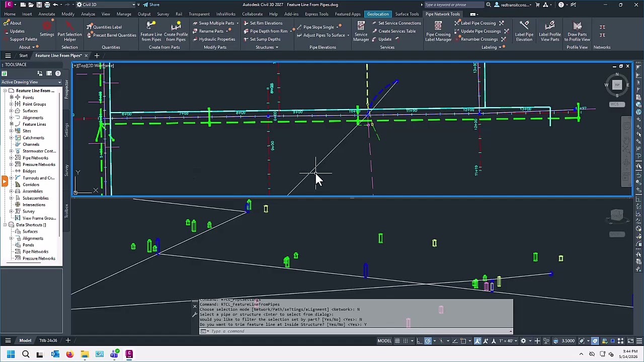Launch Part Selection Helper
This screenshot has height=362, width=644.
coord(69,31)
